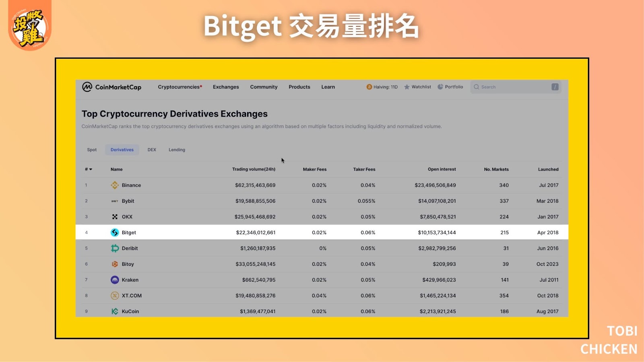The image size is (644, 362).
Task: Click Bitoy's launch date Oct 2023
Action: click(x=547, y=264)
